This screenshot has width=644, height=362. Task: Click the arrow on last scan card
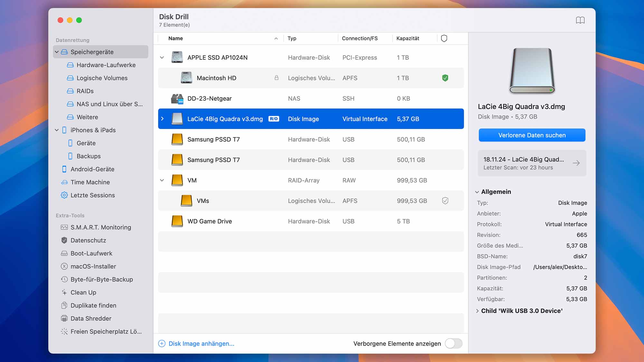(x=576, y=163)
